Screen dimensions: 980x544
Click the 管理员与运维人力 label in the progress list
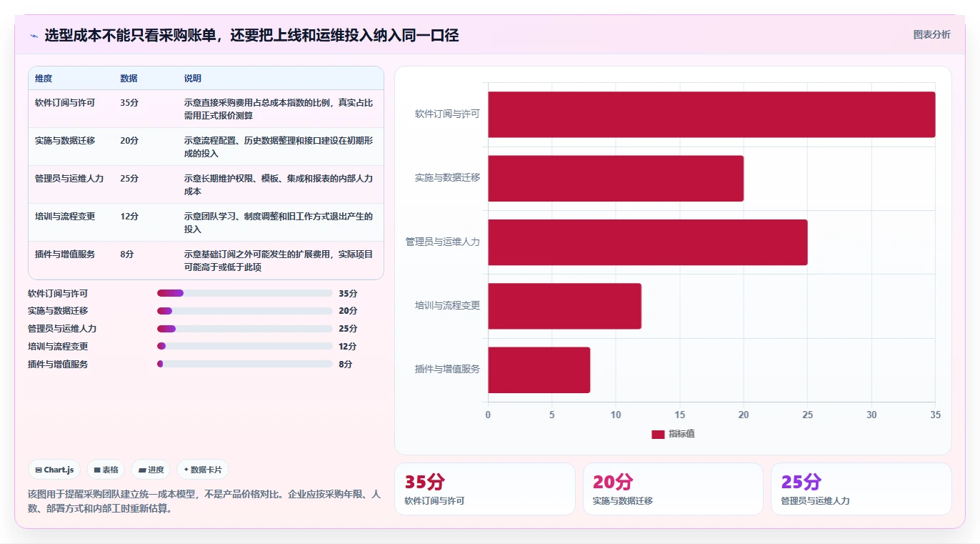[x=62, y=329]
